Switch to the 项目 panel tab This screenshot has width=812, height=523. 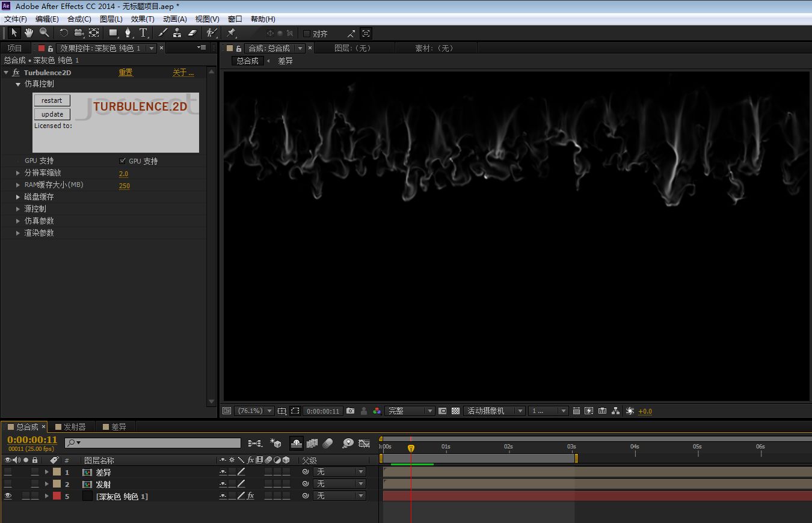click(x=14, y=49)
